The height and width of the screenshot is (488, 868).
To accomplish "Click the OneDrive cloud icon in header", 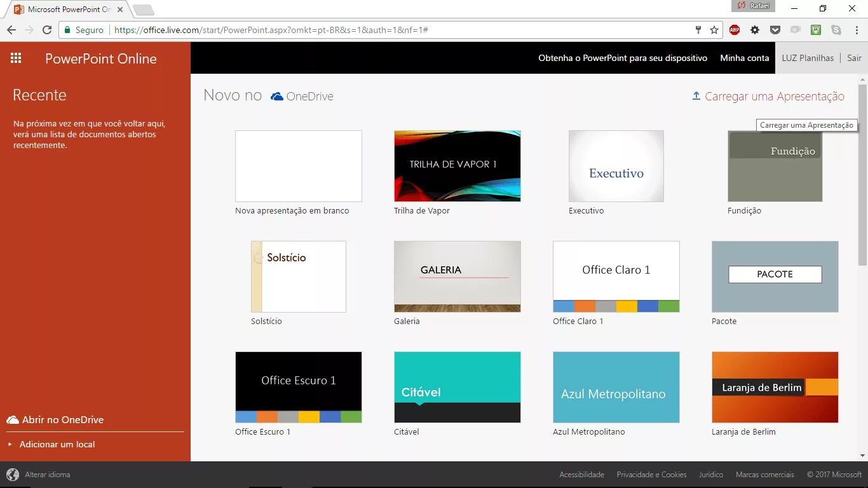I will 277,97.
